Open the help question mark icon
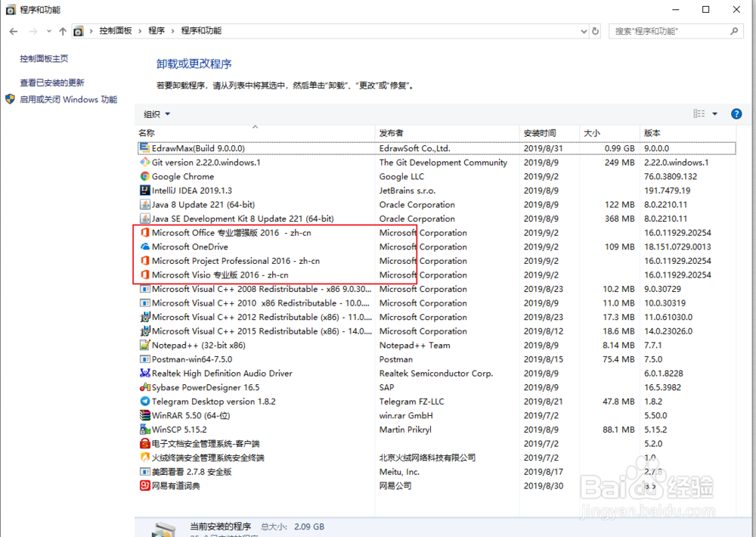 click(736, 114)
